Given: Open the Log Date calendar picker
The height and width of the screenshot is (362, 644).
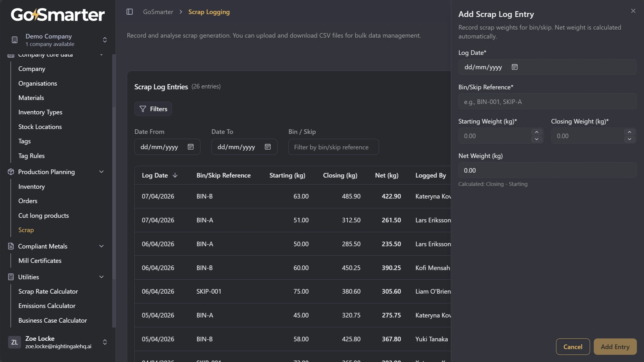Looking at the screenshot, I should [x=514, y=67].
